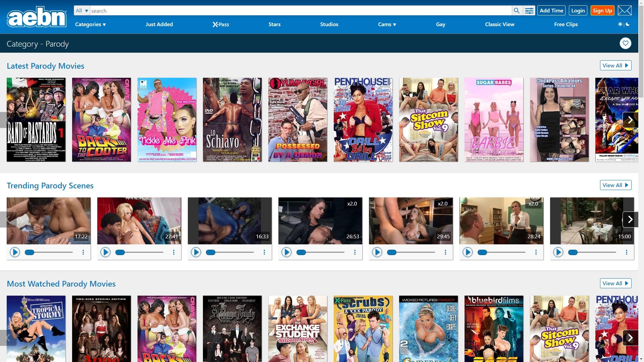
Task: Open the Cams dropdown
Action: coord(387,24)
